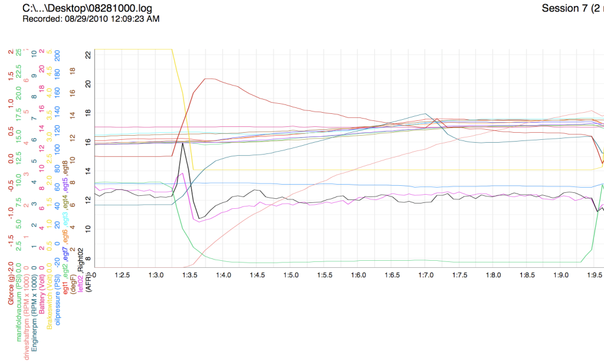Click the '(AFR)' unit label
604x364 pixels.
[88, 283]
